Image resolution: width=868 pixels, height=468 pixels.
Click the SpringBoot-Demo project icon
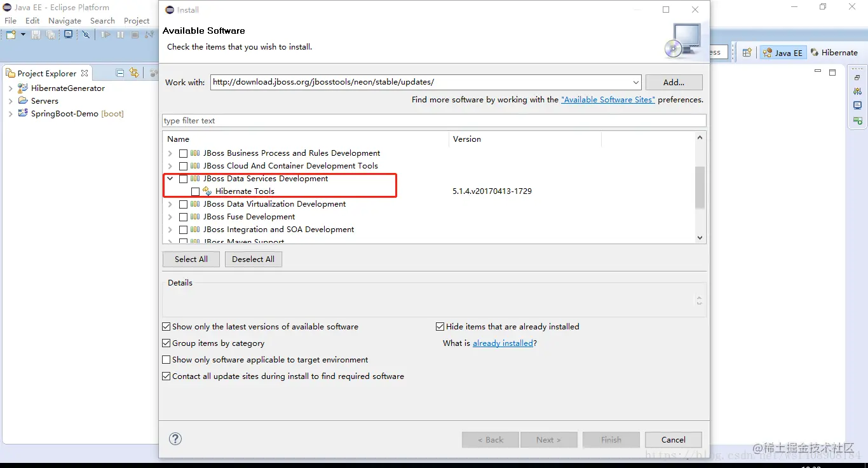(x=23, y=114)
